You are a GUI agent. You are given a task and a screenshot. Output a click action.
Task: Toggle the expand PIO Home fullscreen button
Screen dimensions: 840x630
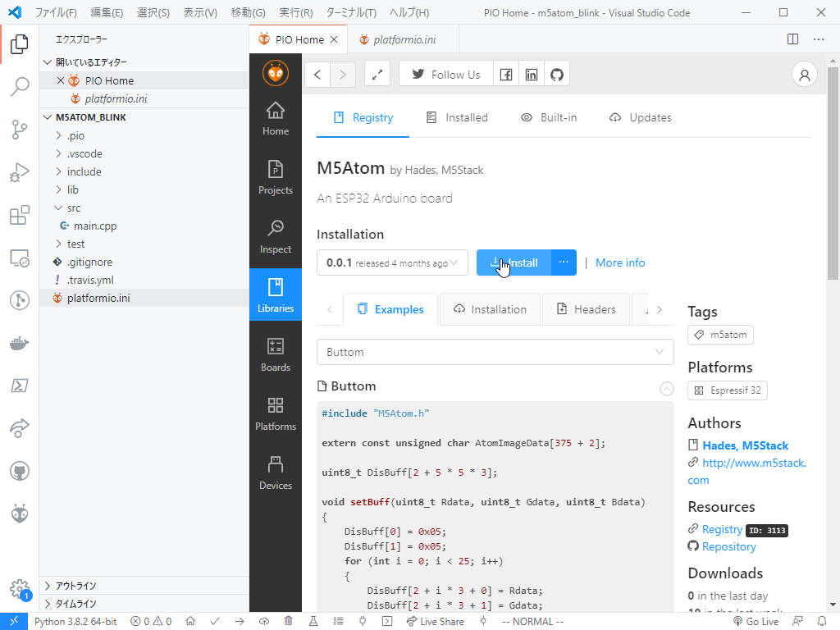click(377, 75)
